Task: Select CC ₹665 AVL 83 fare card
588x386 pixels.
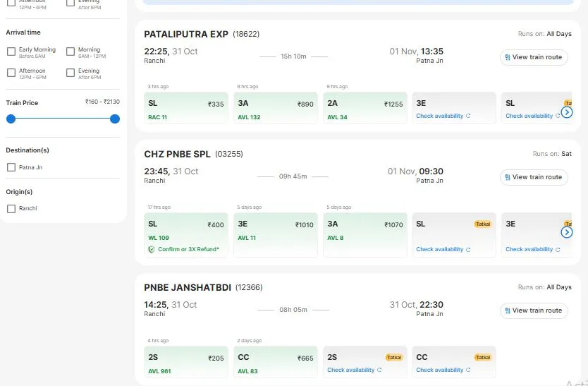Action: tap(276, 362)
